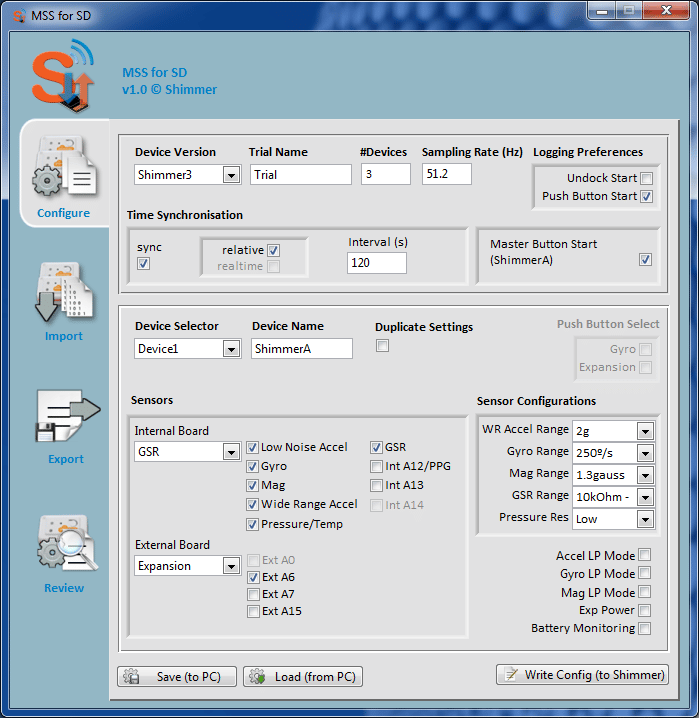Click the #Devices input field

pyautogui.click(x=385, y=174)
